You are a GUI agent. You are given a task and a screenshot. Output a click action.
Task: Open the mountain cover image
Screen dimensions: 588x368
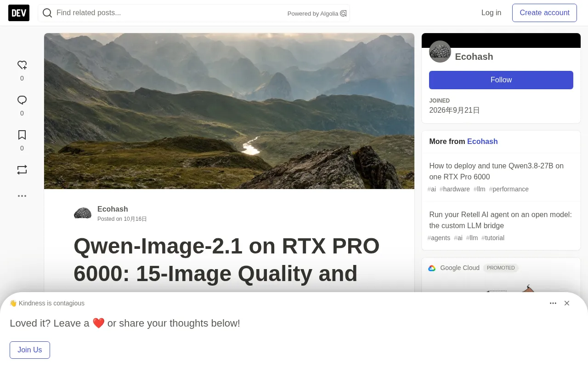click(229, 111)
